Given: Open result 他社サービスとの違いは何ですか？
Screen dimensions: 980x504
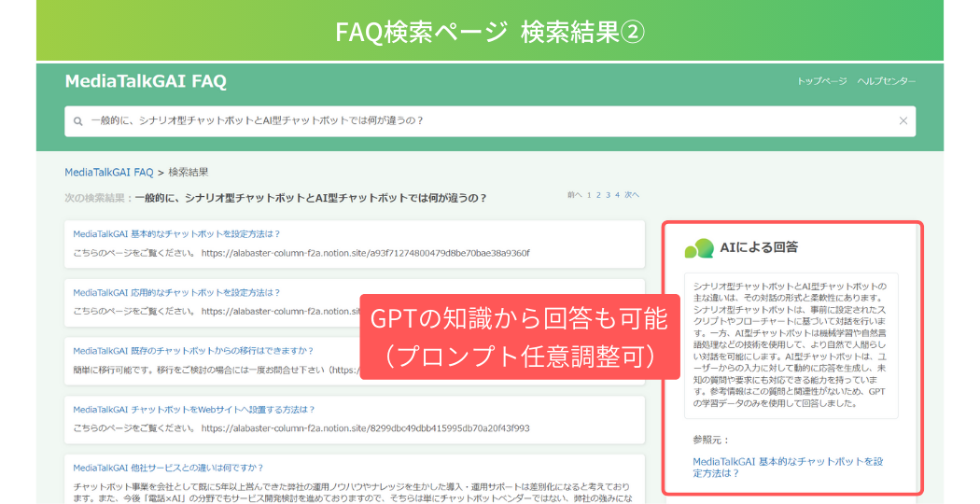Looking at the screenshot, I should coord(169,468).
